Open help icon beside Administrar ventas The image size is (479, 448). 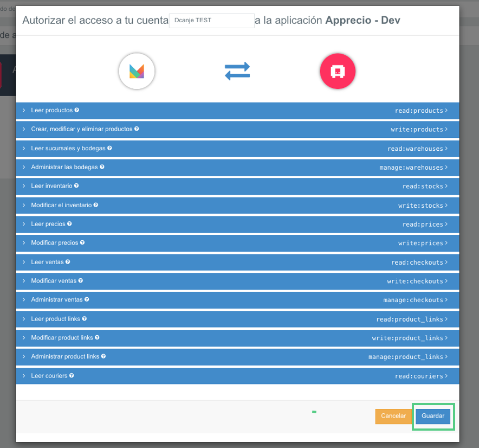(x=87, y=299)
